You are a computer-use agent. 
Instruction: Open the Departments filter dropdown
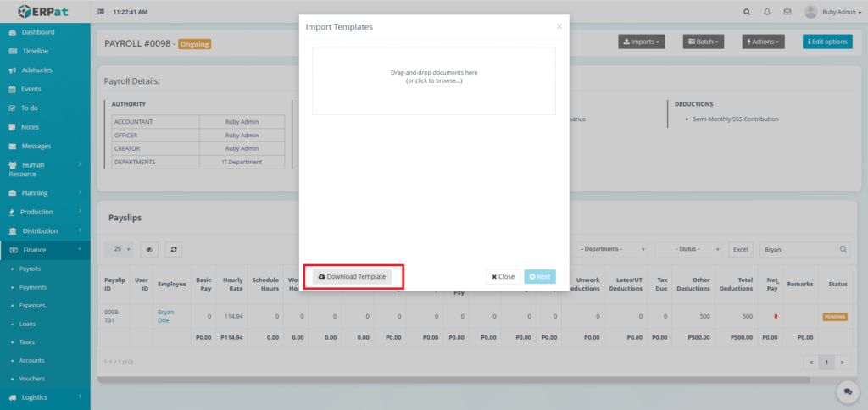click(x=612, y=250)
